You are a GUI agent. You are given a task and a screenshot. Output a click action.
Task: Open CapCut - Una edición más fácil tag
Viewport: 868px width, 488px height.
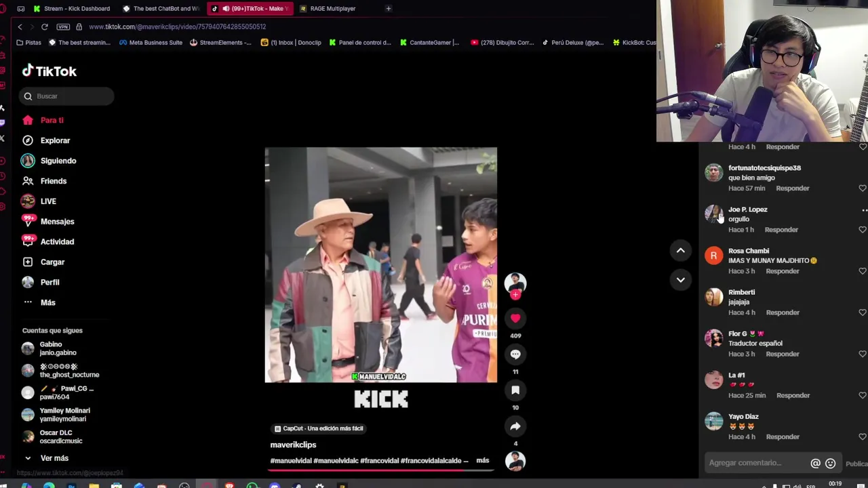[x=319, y=428]
